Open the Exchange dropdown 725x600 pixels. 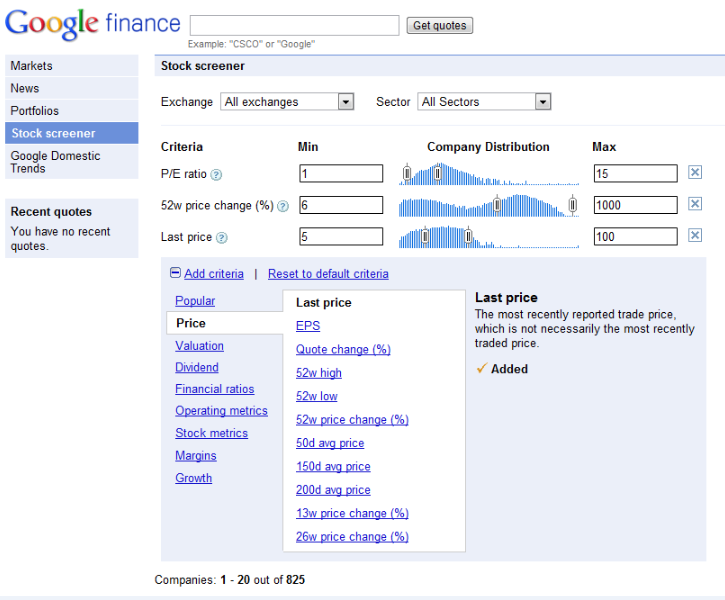pos(287,102)
